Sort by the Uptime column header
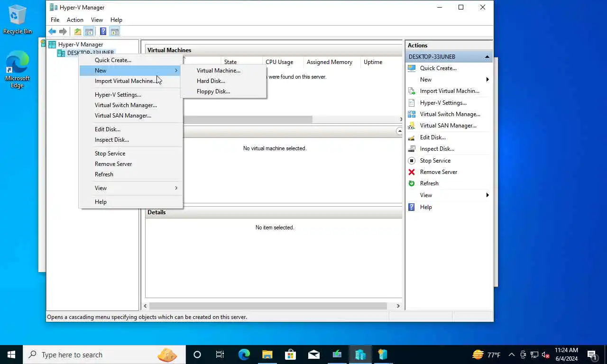This screenshot has height=364, width=607. click(373, 62)
